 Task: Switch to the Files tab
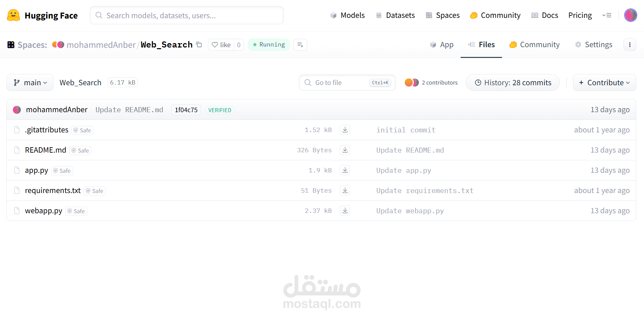coord(481,45)
